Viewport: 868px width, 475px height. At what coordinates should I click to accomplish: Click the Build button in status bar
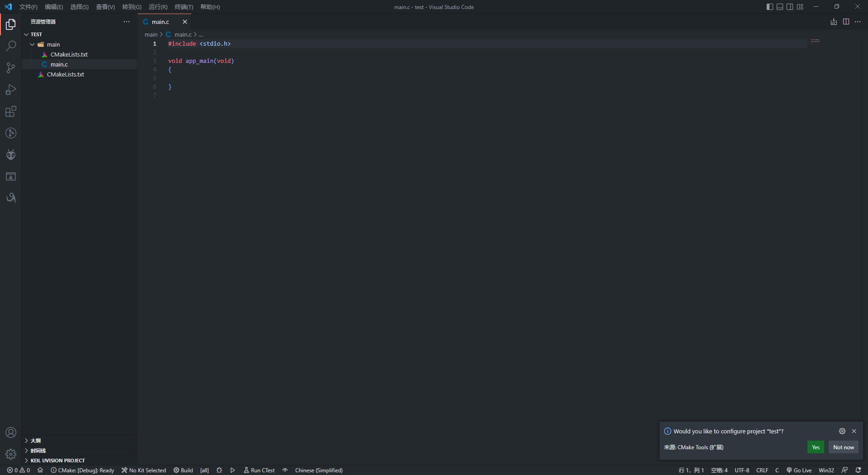183,470
